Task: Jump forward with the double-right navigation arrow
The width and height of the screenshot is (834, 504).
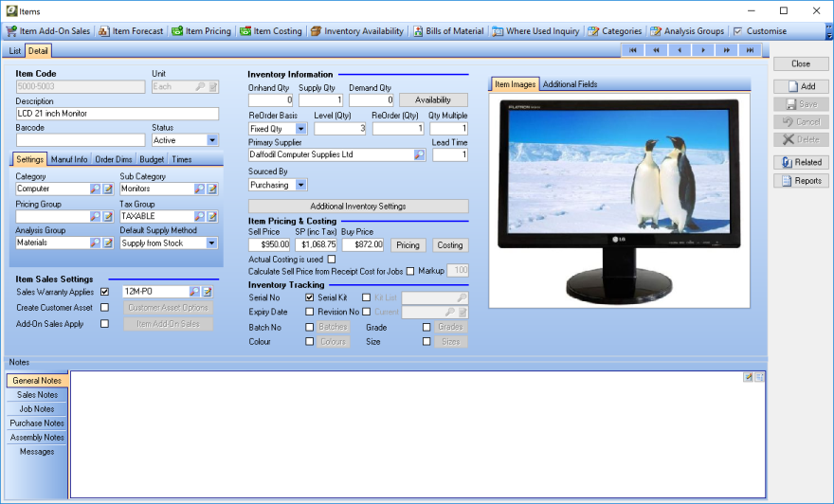Action: (727, 50)
